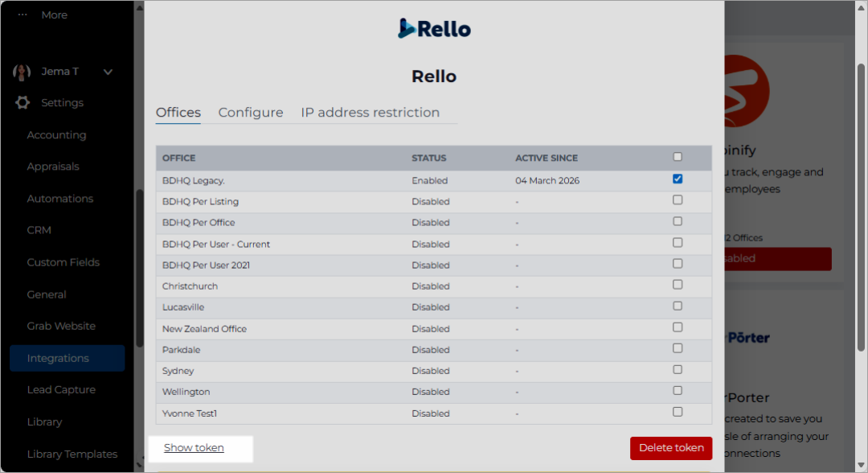Click the Sydney office name

(x=178, y=371)
